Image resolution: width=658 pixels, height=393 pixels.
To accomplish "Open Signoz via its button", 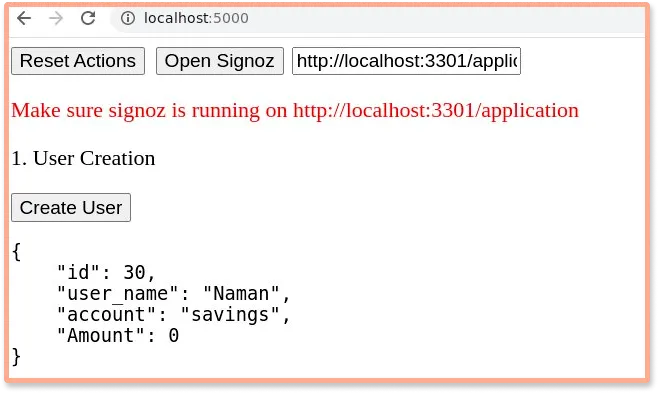I will pyautogui.click(x=220, y=61).
